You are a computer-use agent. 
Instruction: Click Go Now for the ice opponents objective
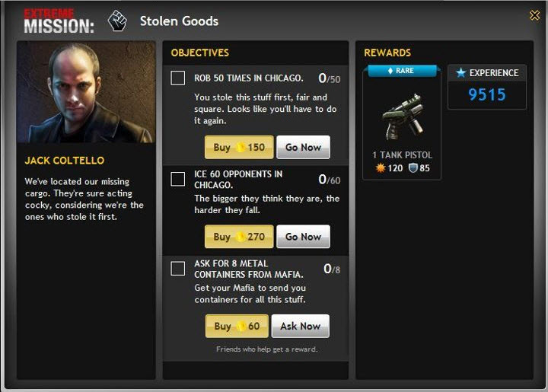coord(303,237)
